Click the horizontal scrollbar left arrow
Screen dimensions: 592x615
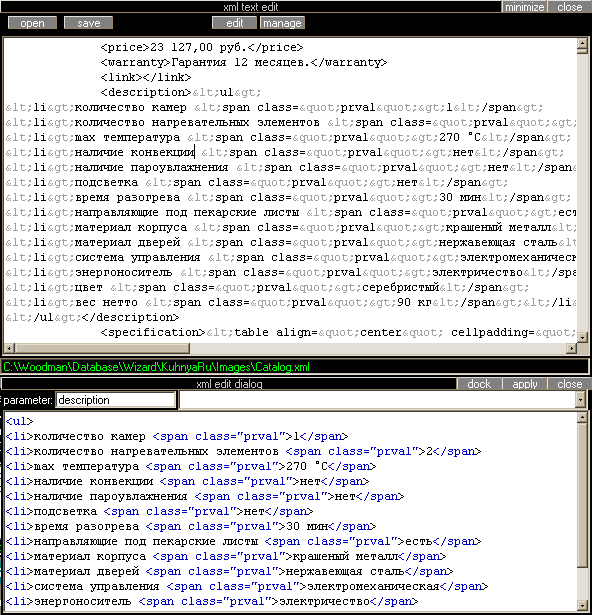[10, 348]
